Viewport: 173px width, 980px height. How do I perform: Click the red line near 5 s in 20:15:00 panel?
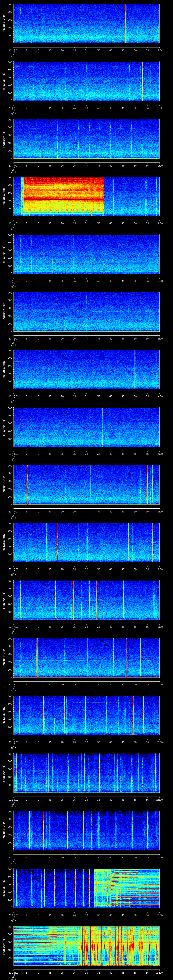[27, 485]
